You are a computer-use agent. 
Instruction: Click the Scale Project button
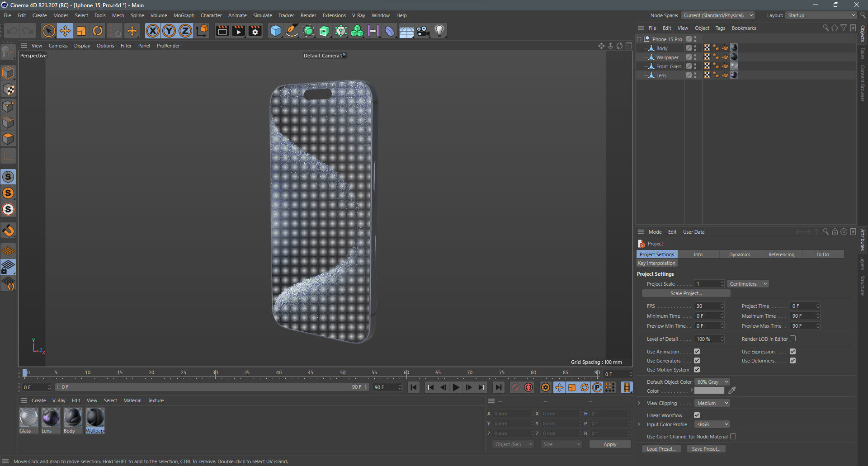tap(686, 293)
